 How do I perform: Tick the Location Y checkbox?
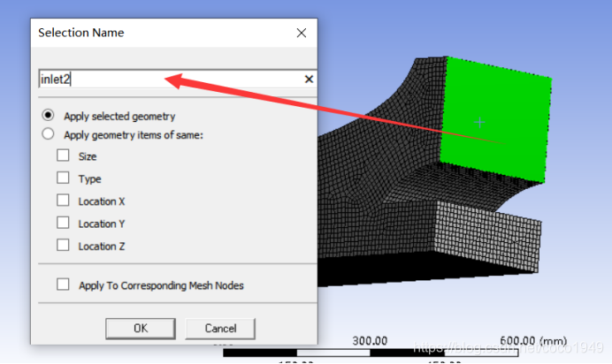click(63, 223)
